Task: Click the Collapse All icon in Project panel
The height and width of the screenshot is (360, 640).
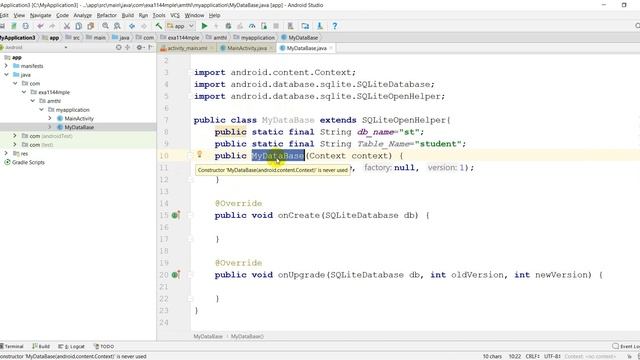Action: click(128, 47)
